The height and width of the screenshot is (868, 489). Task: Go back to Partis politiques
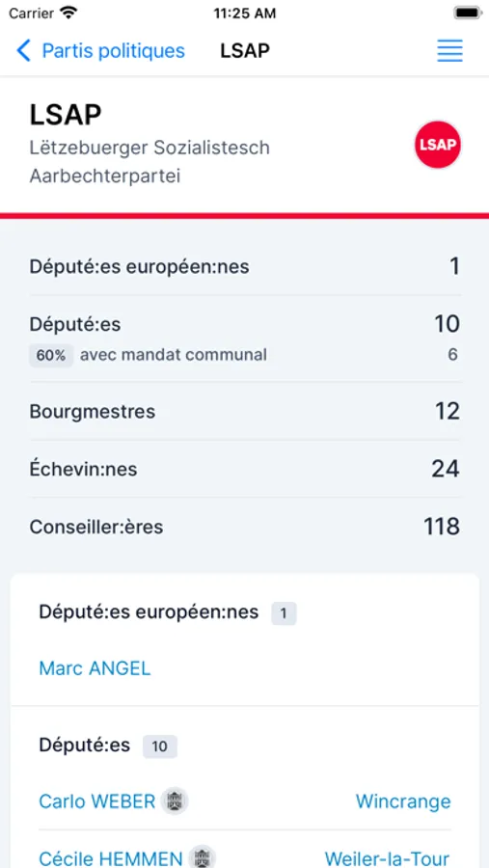[x=113, y=51]
